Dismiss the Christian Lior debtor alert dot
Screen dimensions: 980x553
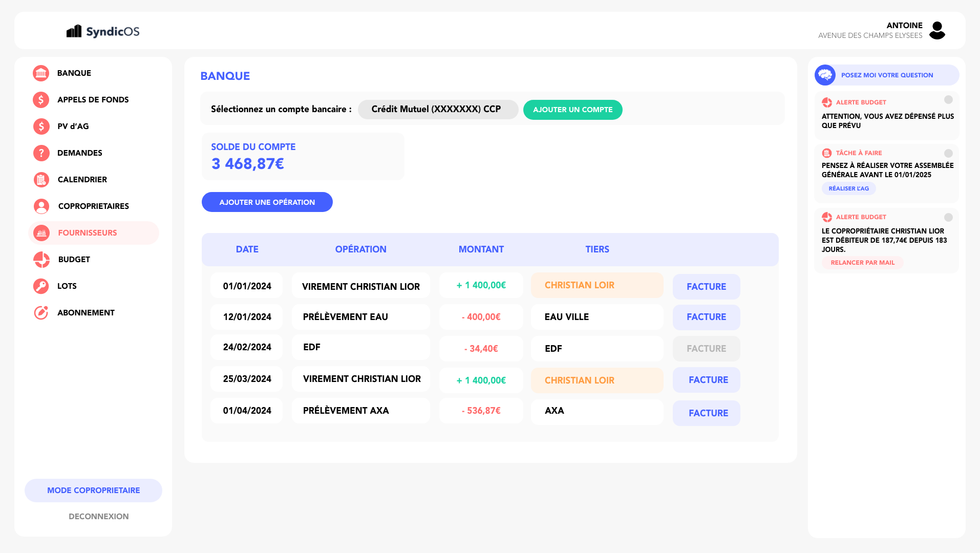tap(948, 217)
